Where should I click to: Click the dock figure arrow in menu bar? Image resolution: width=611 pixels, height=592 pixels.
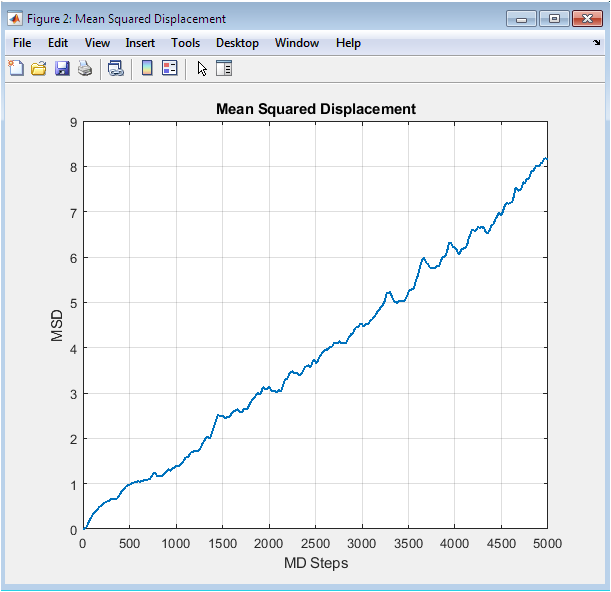[597, 43]
